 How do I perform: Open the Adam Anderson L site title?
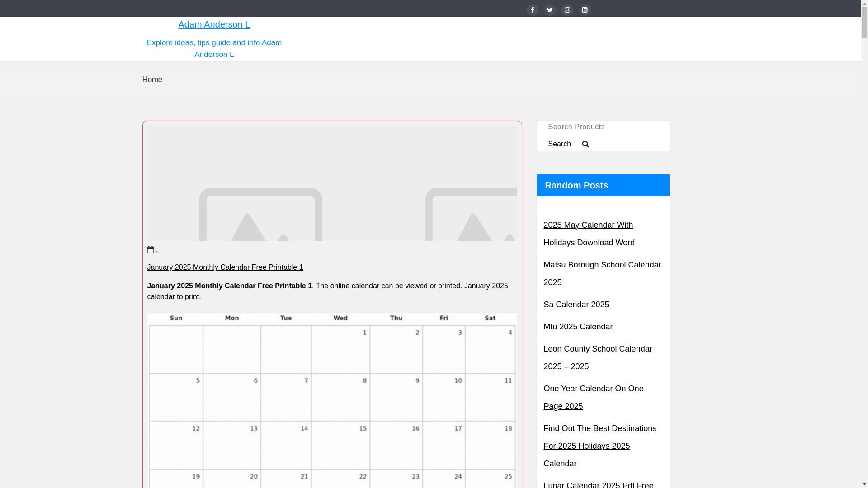[x=214, y=24]
